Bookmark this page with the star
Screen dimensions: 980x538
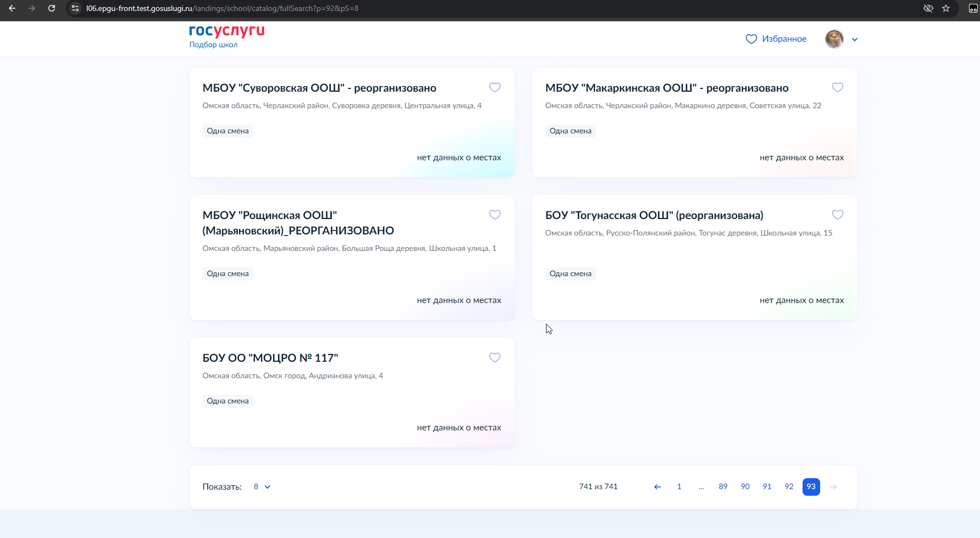tap(946, 8)
